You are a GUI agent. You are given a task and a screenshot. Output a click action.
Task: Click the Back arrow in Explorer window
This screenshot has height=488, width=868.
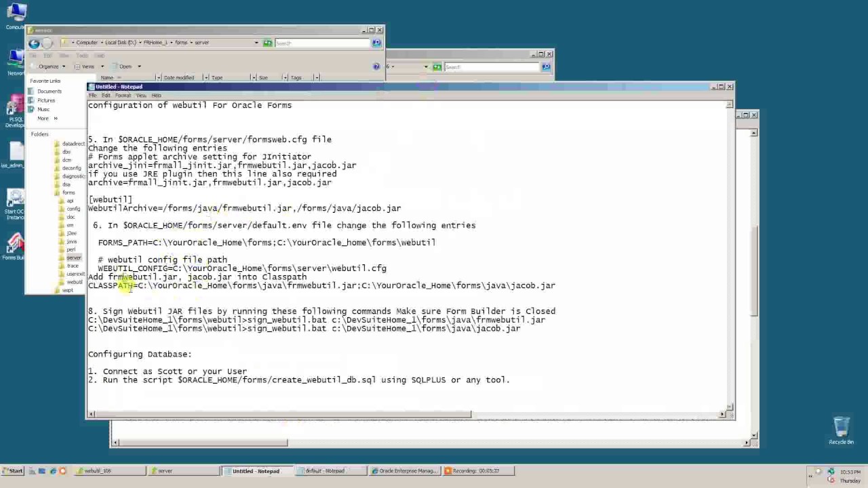point(34,43)
